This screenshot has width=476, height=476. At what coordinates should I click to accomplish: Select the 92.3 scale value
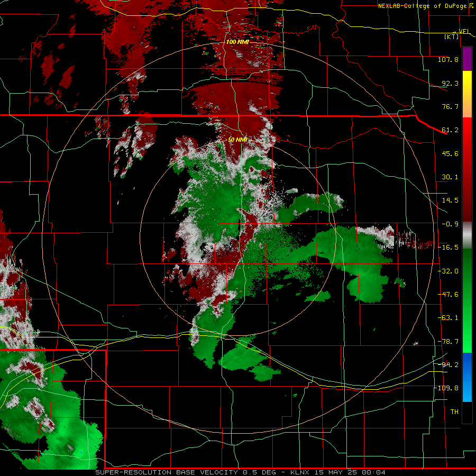(450, 83)
